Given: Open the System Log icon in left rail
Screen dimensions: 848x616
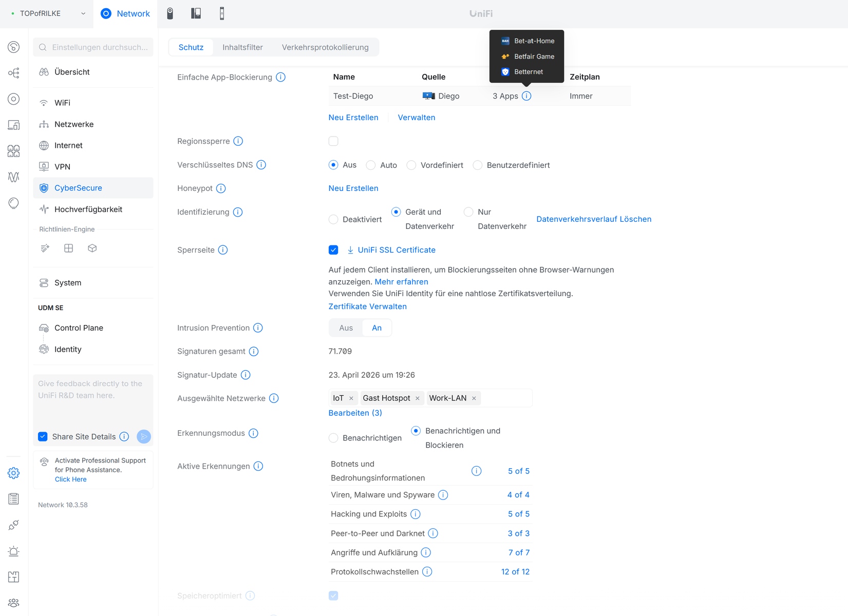Looking at the screenshot, I should 14,499.
